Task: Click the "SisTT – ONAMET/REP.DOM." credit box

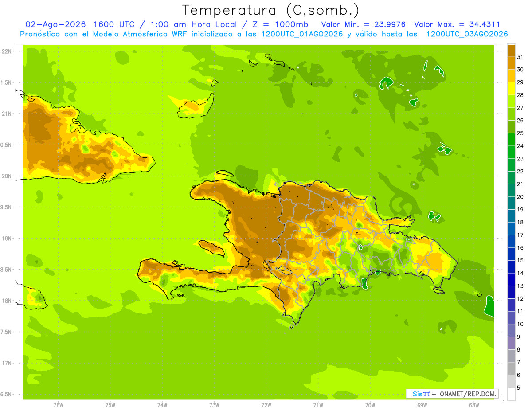Action: click(452, 394)
